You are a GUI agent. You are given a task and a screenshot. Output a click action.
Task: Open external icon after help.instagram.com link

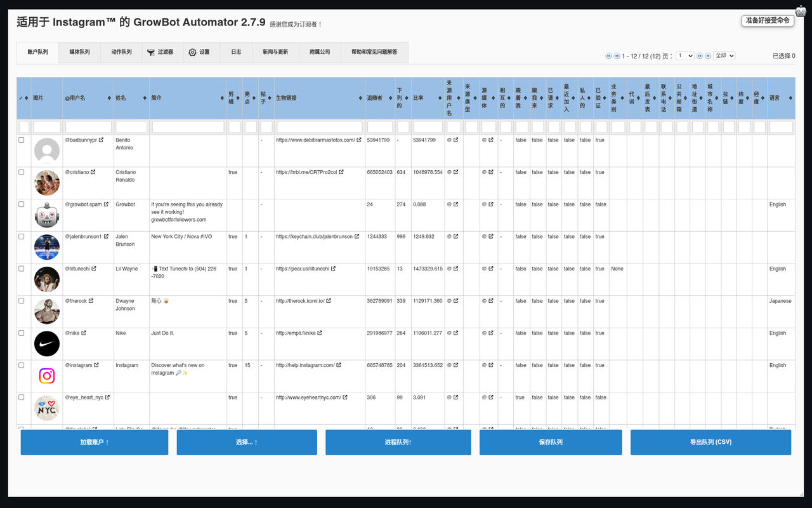click(339, 365)
